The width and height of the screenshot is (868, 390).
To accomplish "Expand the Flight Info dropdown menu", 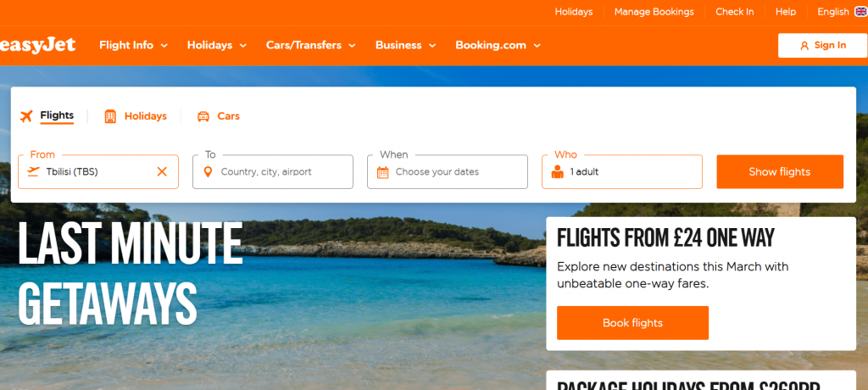I will click(x=133, y=46).
